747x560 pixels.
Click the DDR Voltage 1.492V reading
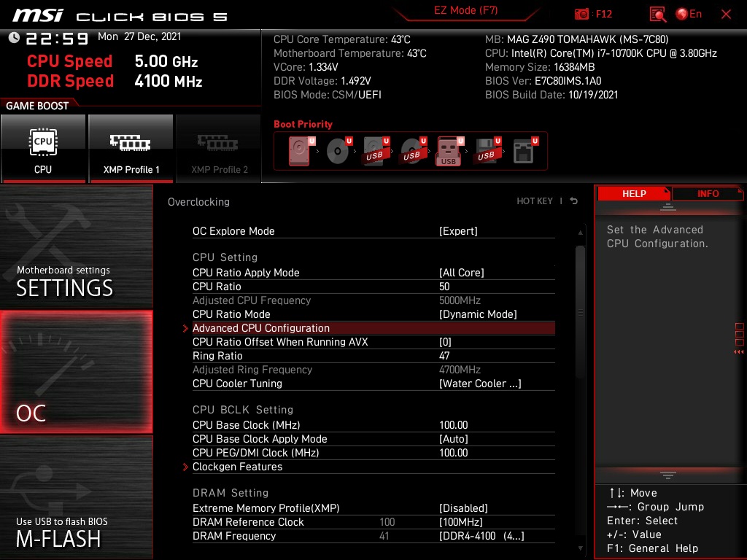pyautogui.click(x=322, y=81)
